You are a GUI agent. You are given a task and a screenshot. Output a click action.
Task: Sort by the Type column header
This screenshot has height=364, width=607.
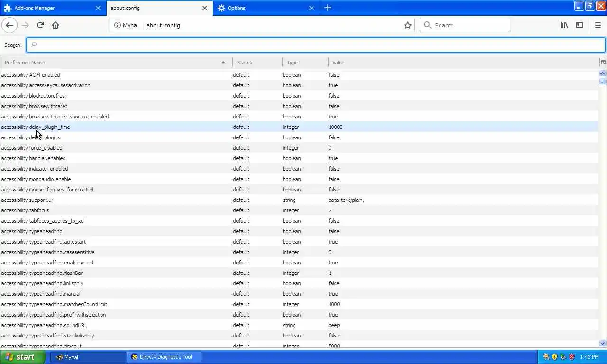[305, 62]
